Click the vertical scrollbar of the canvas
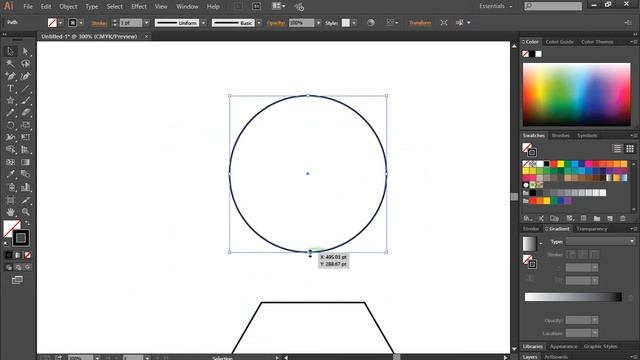640x360 pixels. click(514, 197)
